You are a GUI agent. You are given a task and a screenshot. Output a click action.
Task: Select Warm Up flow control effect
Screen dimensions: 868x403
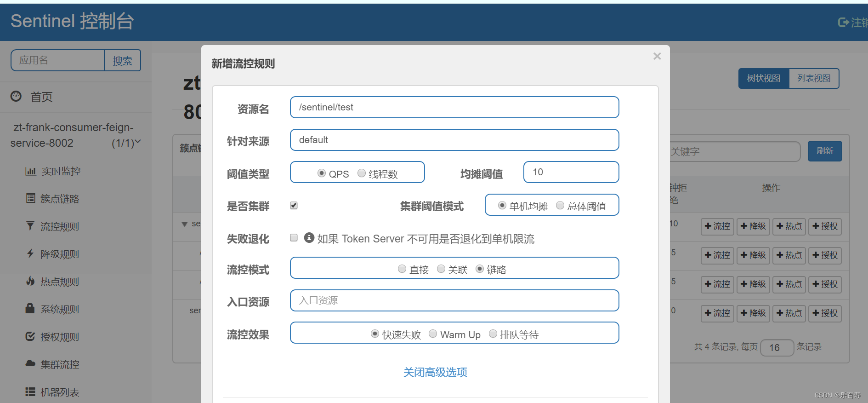click(433, 334)
